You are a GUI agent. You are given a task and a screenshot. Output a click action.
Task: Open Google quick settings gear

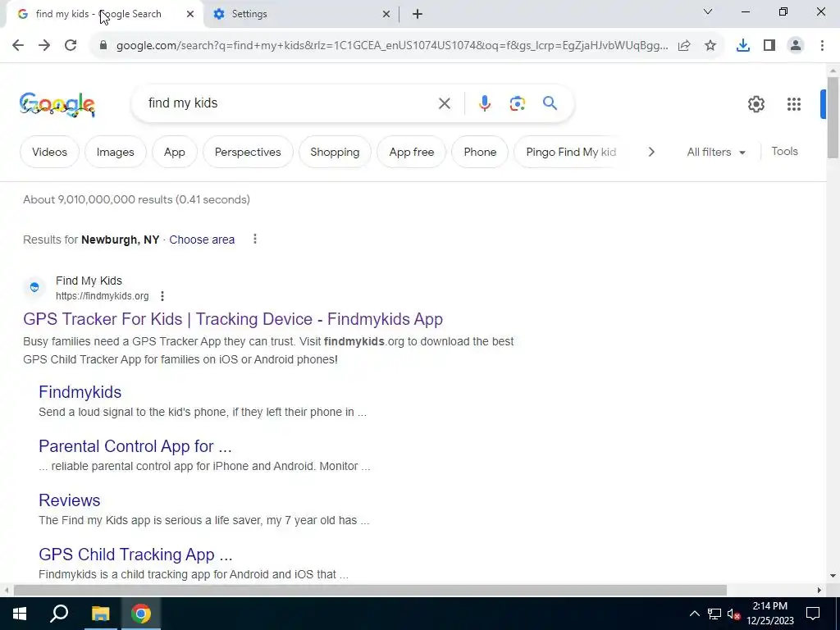click(756, 104)
